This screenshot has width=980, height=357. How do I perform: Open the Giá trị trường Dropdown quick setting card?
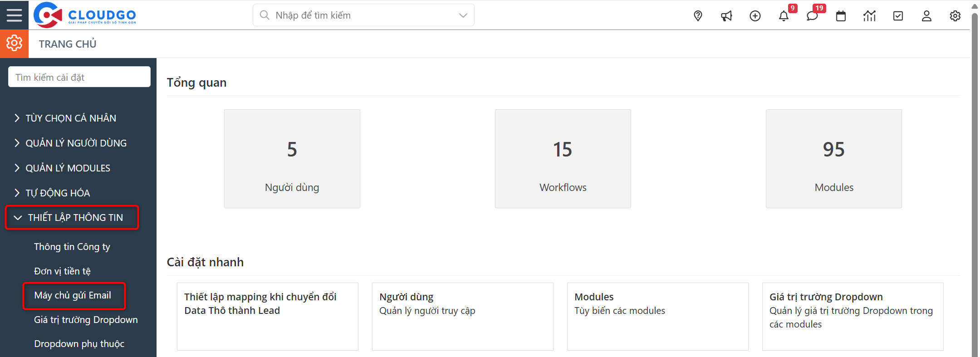tap(853, 316)
